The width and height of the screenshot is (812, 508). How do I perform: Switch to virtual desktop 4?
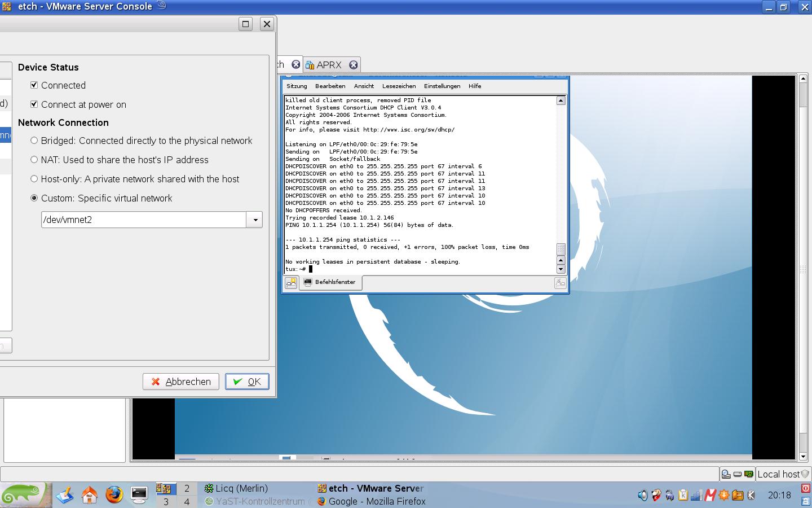[x=187, y=501]
